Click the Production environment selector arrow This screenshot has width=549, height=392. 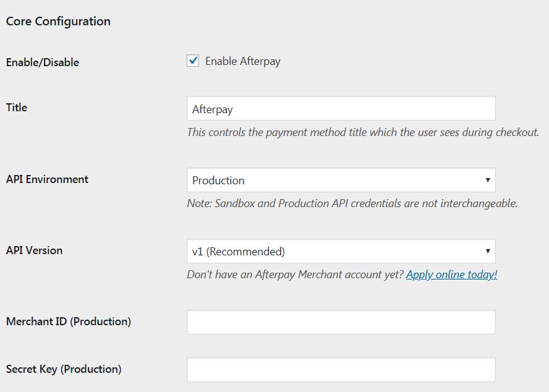point(488,180)
